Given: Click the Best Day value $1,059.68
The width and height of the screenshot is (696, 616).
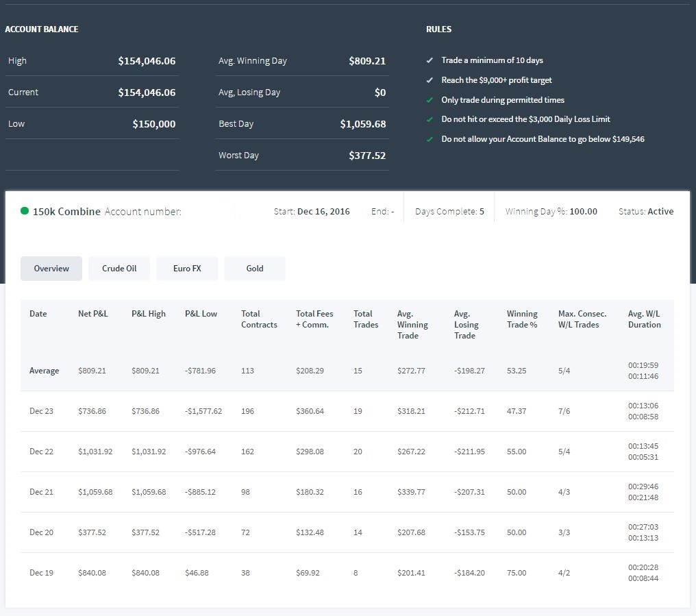Looking at the screenshot, I should point(362,124).
